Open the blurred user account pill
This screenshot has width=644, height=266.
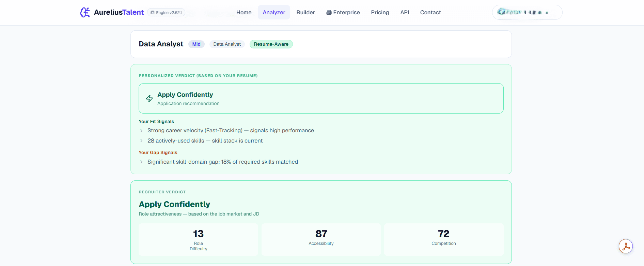[x=527, y=12]
